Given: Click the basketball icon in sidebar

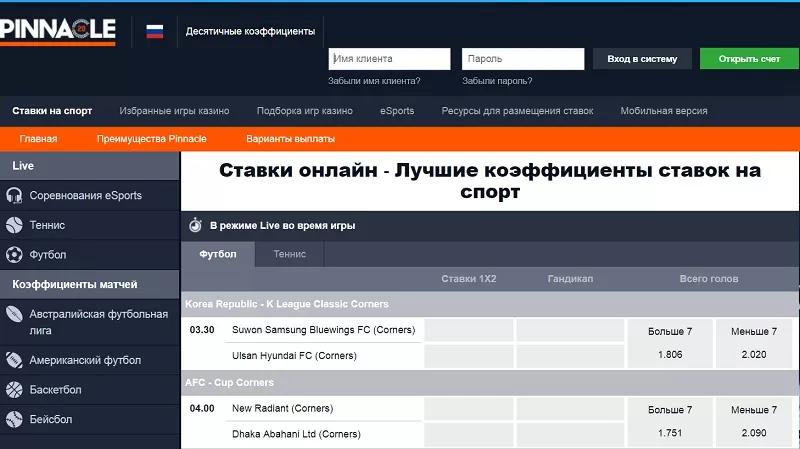Looking at the screenshot, I should pyautogui.click(x=14, y=389).
